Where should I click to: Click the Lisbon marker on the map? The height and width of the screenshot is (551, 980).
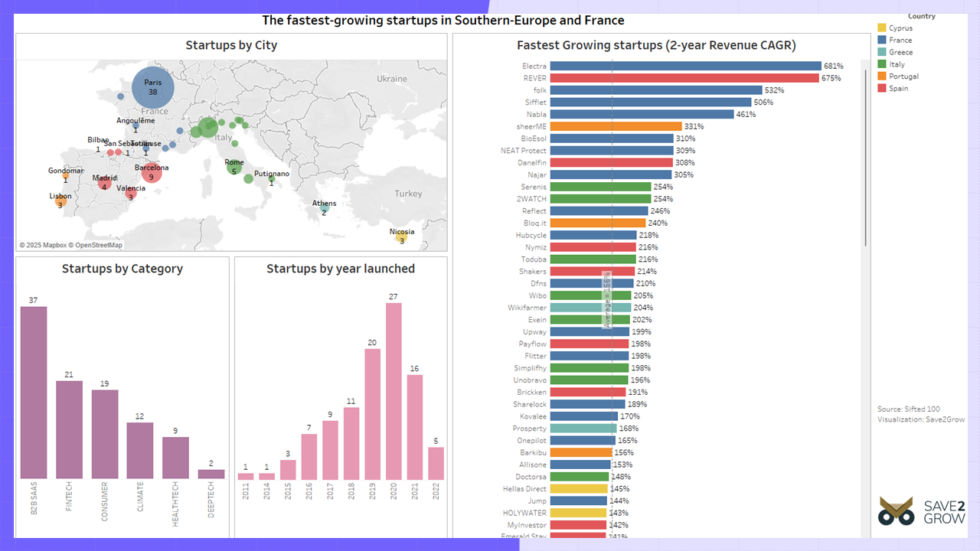point(60,201)
